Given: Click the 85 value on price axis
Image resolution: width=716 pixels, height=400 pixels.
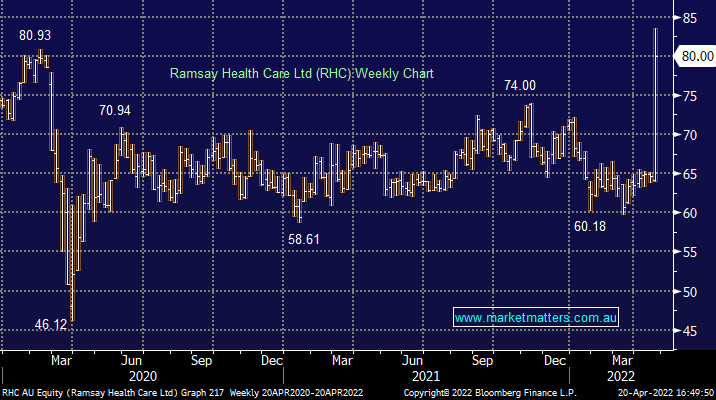Looking at the screenshot, I should (690, 18).
